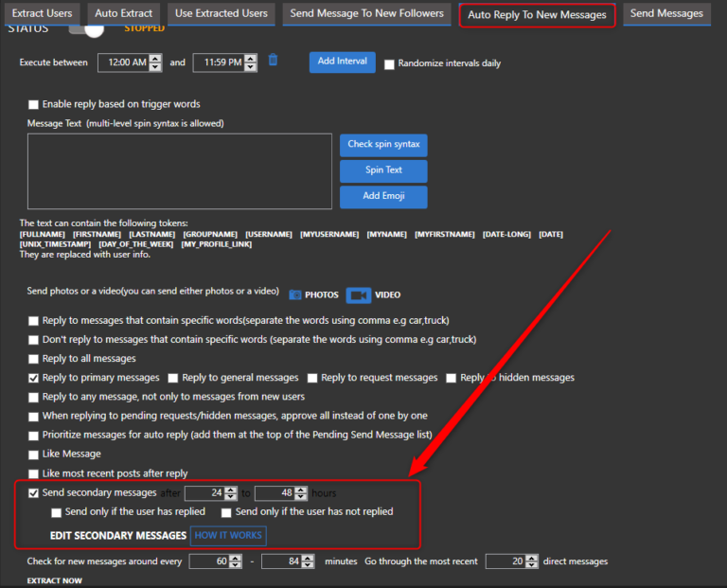Decrease secondary message 24 hours value
This screenshot has height=588, width=727.
pyautogui.click(x=230, y=497)
